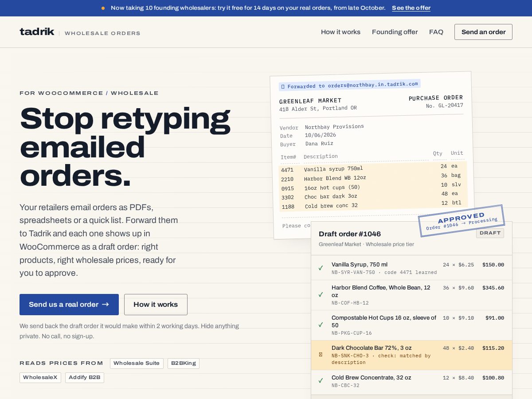Screen dimensions: 532x399
Task: Click the '48 × $2.40' quantity price
Action: click(458, 348)
